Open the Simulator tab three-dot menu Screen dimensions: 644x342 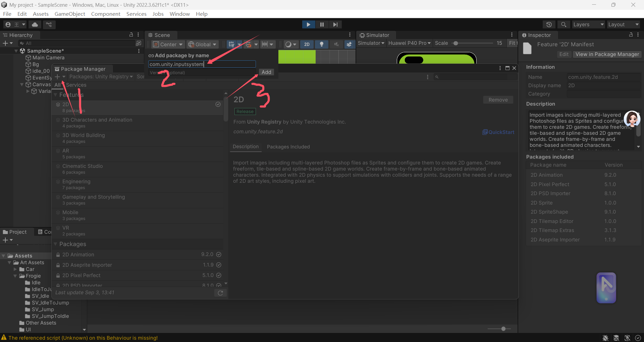pos(512,35)
